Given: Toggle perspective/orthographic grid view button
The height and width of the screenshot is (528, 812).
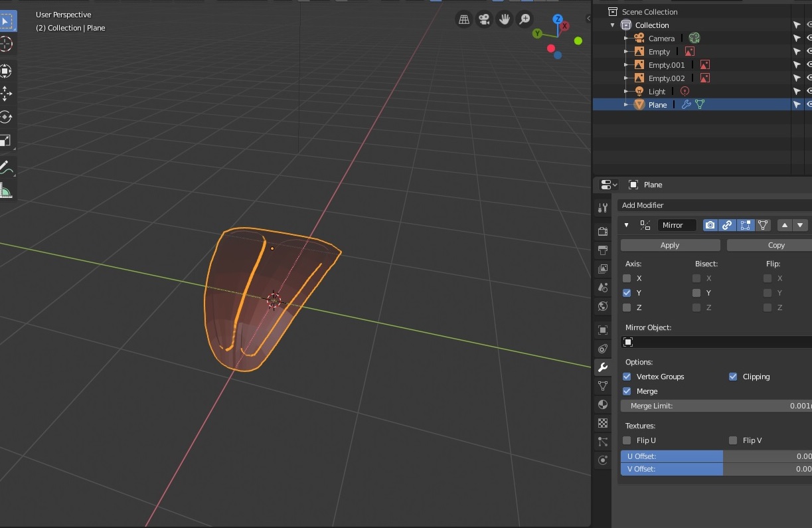Looking at the screenshot, I should [464, 19].
